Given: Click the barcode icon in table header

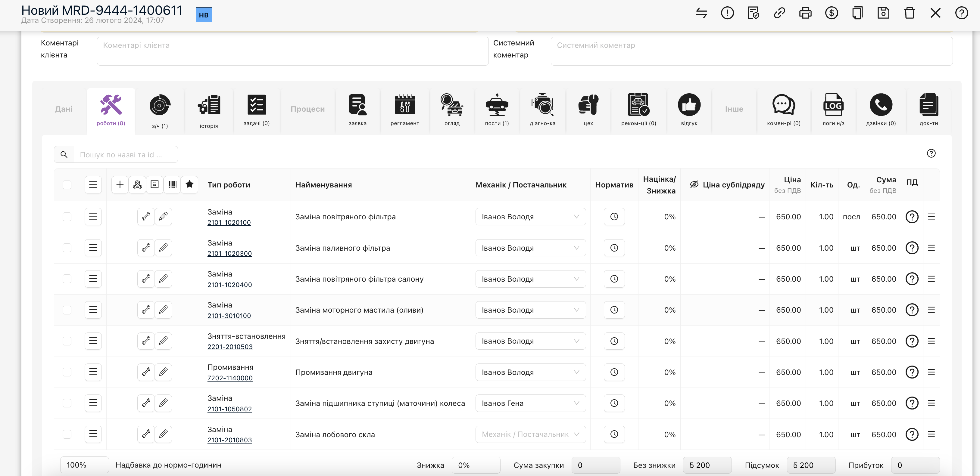Looking at the screenshot, I should tap(172, 184).
